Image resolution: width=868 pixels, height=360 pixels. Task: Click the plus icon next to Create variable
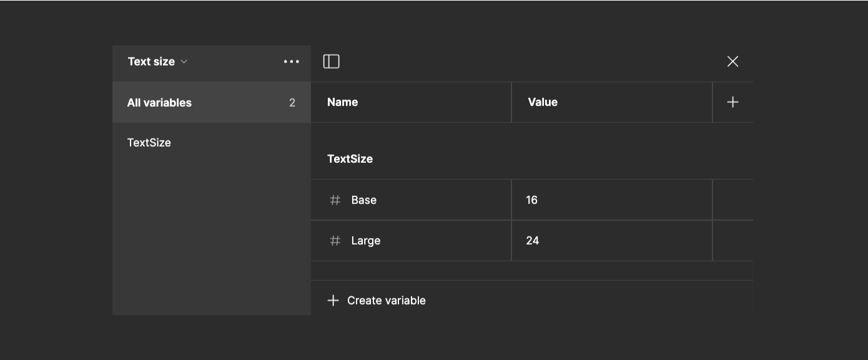333,301
